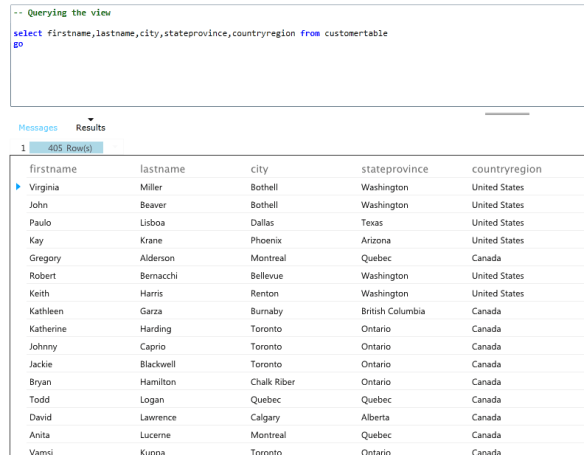Select the cell 'Anita'

point(39,435)
